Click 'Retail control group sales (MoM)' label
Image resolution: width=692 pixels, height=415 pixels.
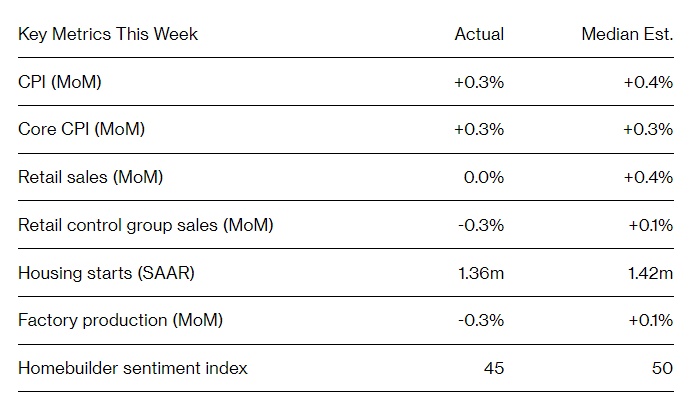pyautogui.click(x=145, y=225)
